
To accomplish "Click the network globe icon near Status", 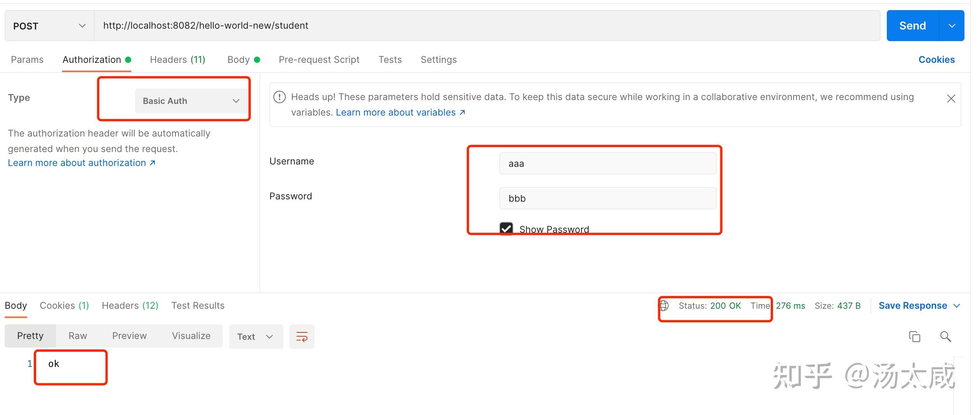I will 664,306.
